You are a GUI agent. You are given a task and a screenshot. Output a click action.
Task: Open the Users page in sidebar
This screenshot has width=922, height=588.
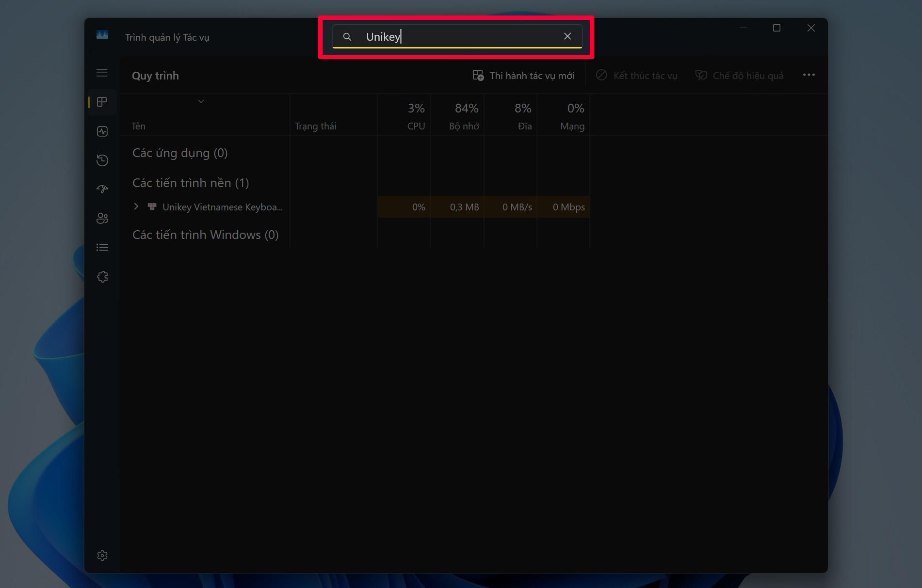click(102, 218)
